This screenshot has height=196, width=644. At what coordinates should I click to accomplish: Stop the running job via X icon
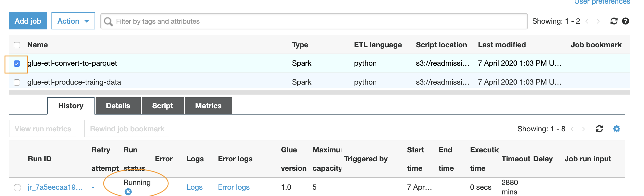128,192
